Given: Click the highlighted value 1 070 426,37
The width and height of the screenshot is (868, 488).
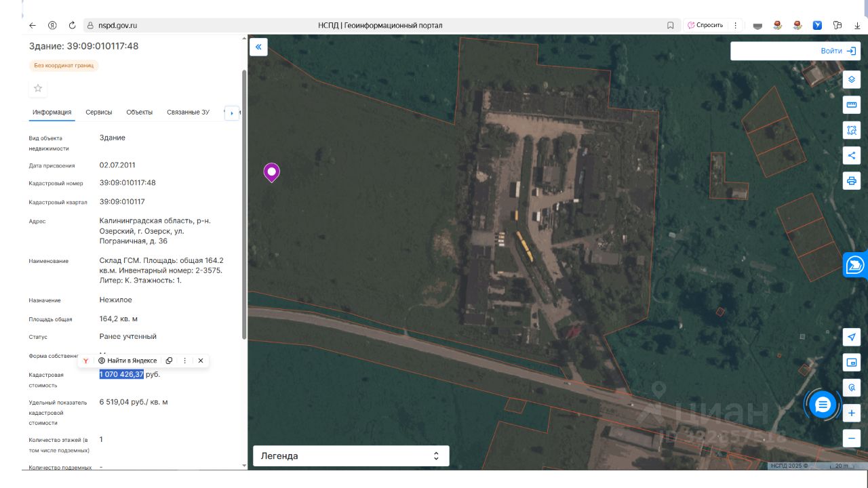Looking at the screenshot, I should pos(121,374).
